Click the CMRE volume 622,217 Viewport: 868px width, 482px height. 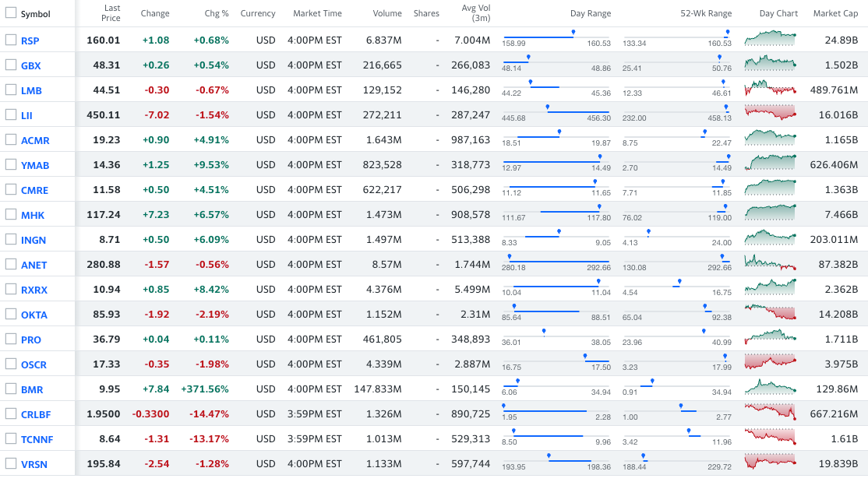coord(383,190)
